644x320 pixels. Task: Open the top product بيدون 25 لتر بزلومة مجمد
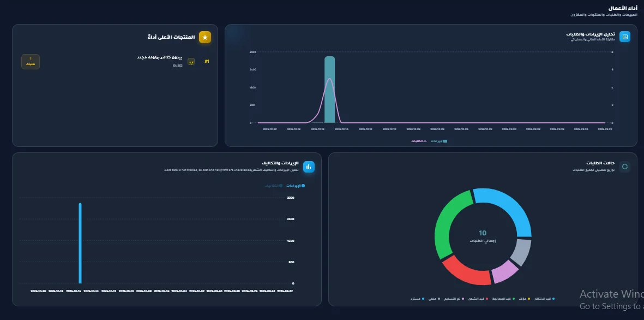point(159,57)
